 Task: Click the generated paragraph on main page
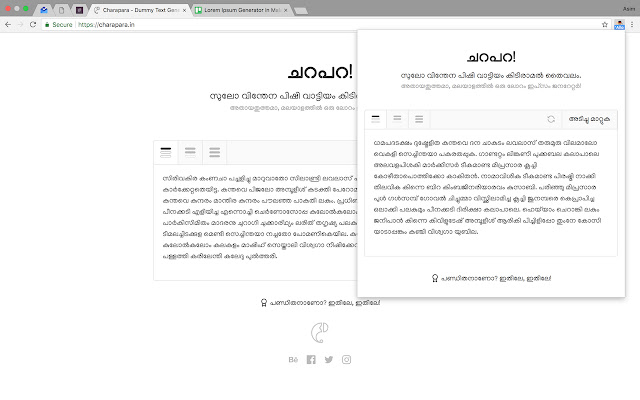click(260, 217)
